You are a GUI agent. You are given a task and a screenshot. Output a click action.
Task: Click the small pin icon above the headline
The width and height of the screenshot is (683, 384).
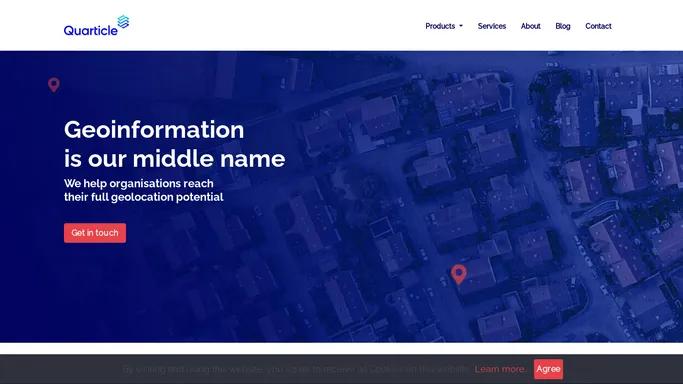point(54,85)
